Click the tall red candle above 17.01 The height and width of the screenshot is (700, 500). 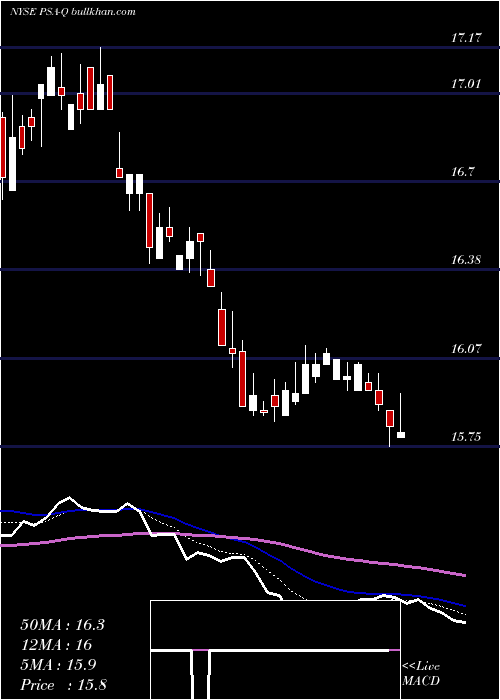pos(91,88)
